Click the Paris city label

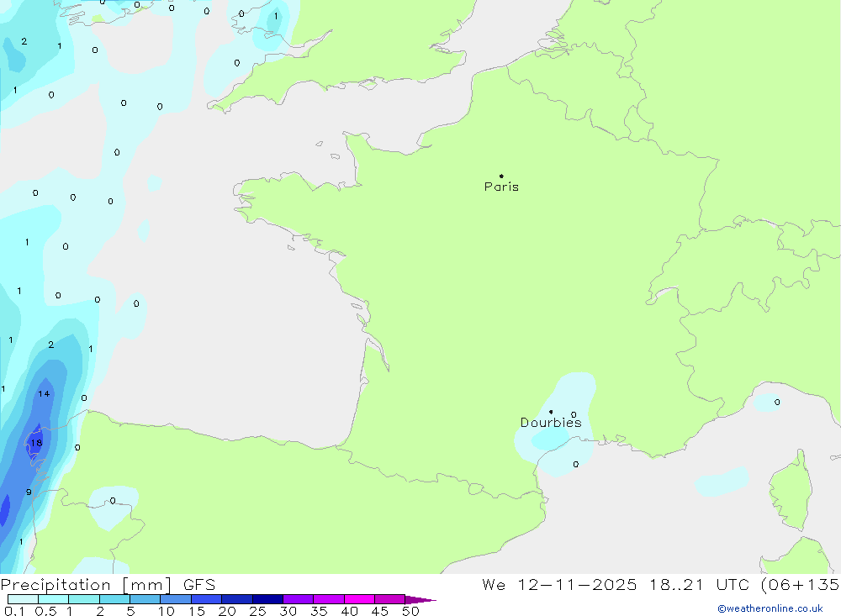click(501, 187)
